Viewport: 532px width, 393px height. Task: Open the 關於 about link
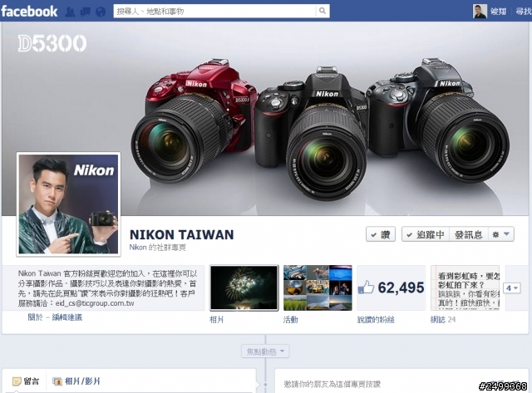click(x=35, y=317)
